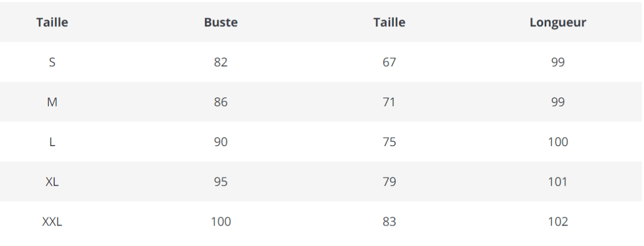Viewport: 644px width, 246px height.
Task: Click the Longueur column header
Action: 558,23
